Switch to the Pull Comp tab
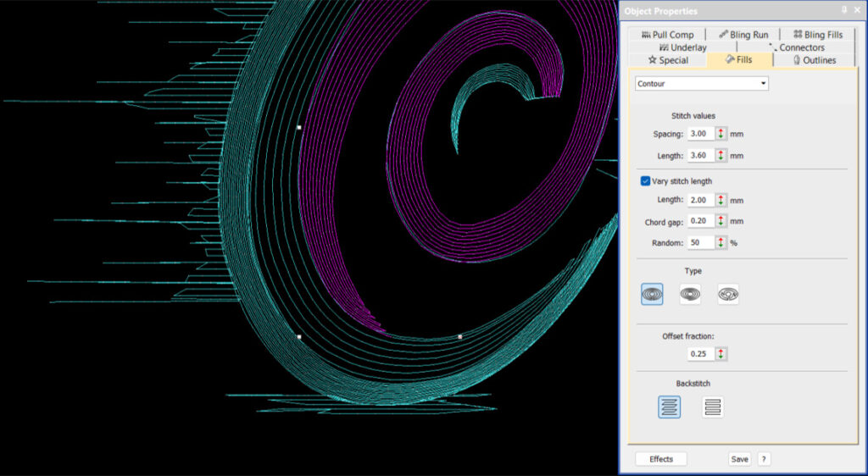 click(666, 34)
